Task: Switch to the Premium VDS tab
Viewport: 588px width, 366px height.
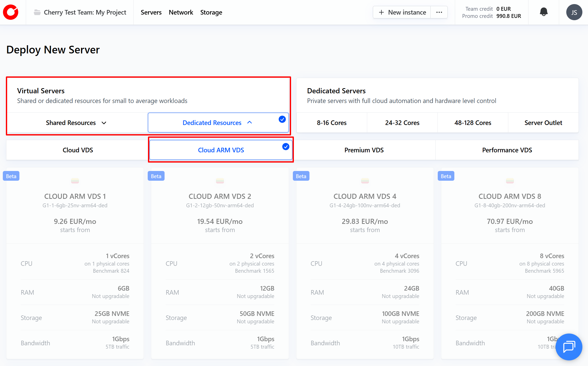Action: (x=364, y=150)
